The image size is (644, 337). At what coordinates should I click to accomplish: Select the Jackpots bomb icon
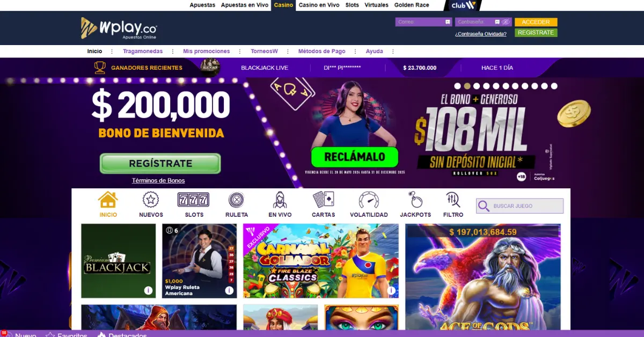415,200
